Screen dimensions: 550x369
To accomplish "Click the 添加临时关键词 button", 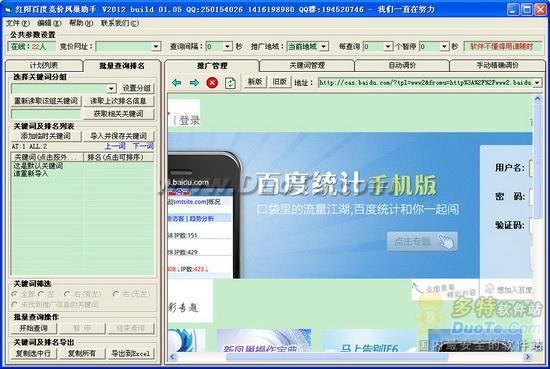I will click(x=46, y=136).
